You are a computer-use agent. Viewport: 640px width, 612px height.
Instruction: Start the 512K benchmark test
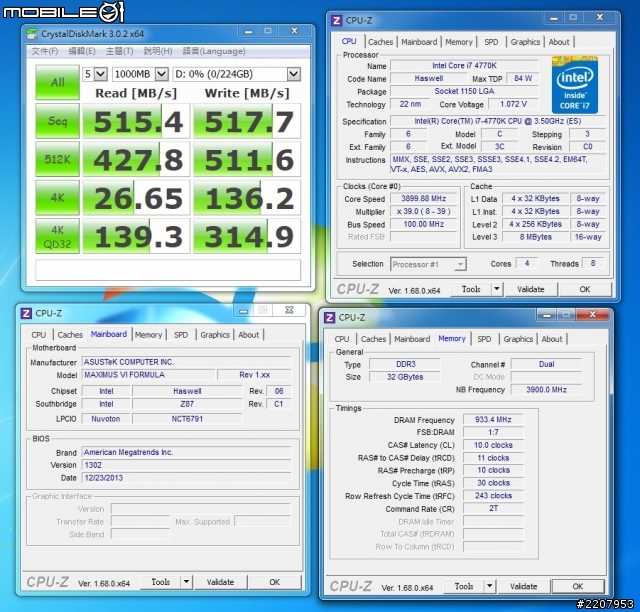(57, 159)
